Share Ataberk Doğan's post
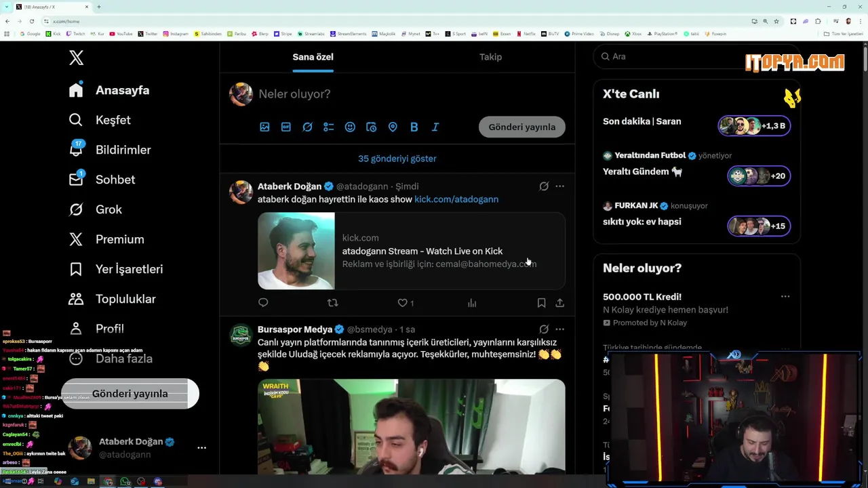Screen dimensions: 868x488 click(x=559, y=303)
